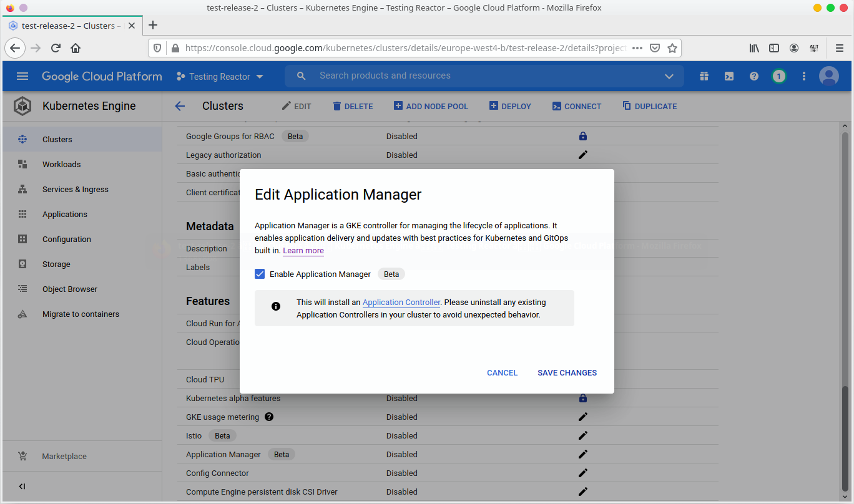Open the Learn more link
Viewport: 854px width, 504px height.
(303, 251)
